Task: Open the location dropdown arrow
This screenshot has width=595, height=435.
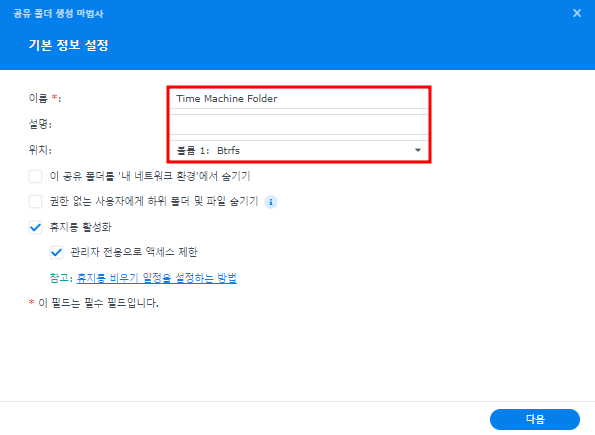Action: click(418, 150)
